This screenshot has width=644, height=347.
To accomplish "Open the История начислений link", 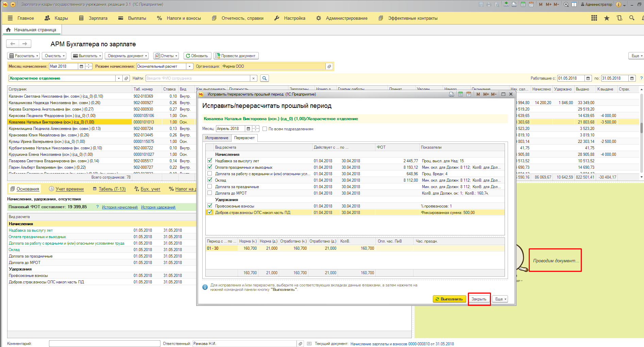I will pos(120,207).
